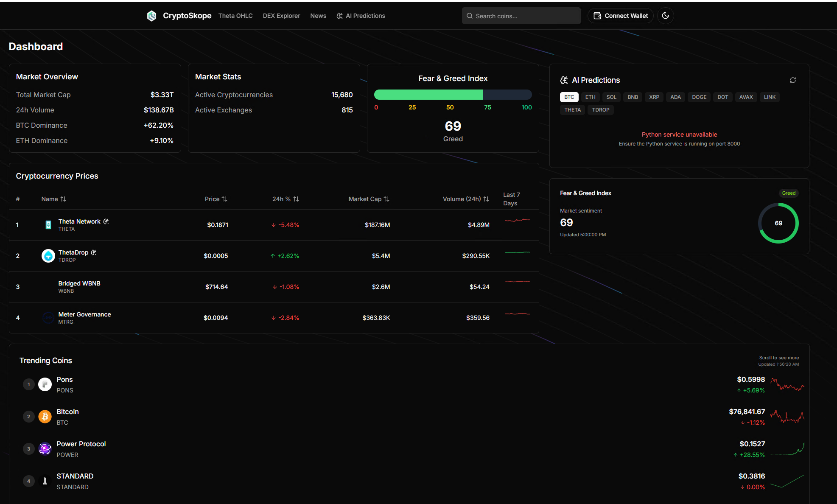Click the $714.64 WBNB price
The width and height of the screenshot is (837, 504).
(216, 287)
